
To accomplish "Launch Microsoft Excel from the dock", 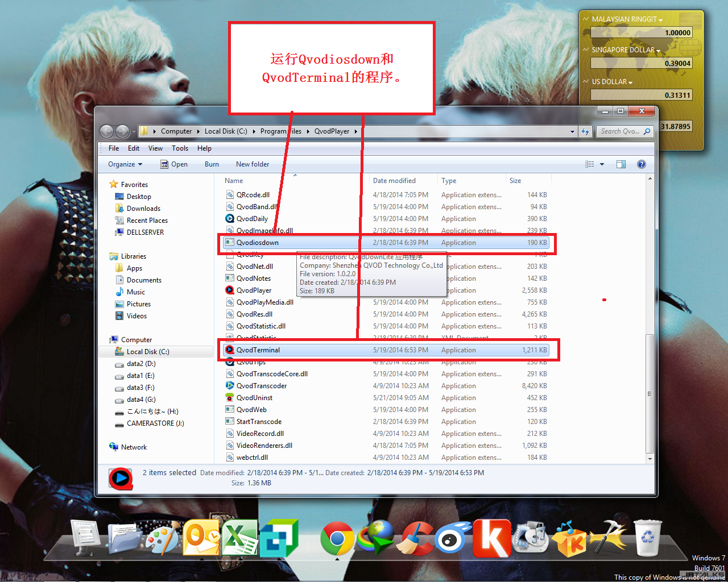I will click(x=239, y=537).
